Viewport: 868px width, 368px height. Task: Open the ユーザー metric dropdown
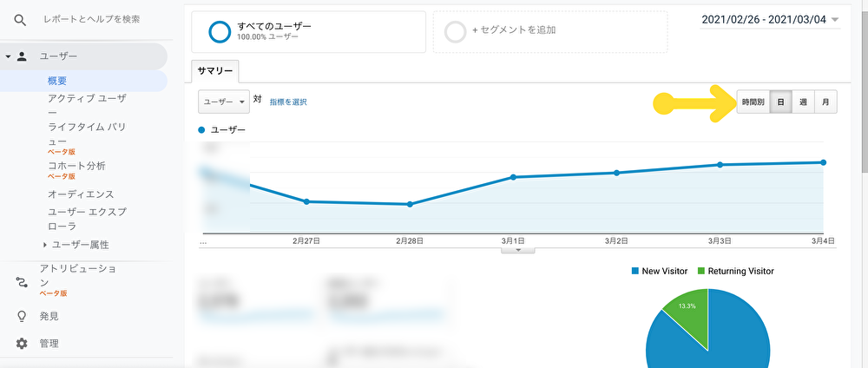click(224, 102)
